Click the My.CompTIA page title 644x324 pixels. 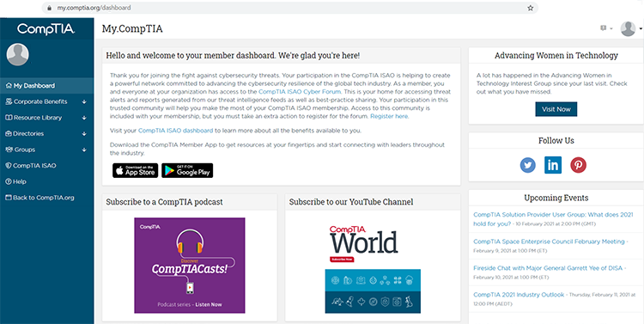coord(132,28)
